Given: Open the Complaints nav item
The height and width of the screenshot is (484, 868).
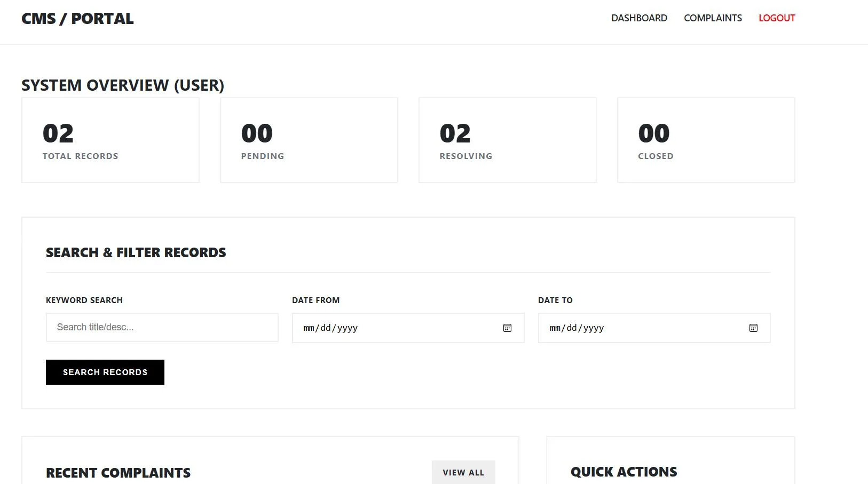Looking at the screenshot, I should pos(713,18).
